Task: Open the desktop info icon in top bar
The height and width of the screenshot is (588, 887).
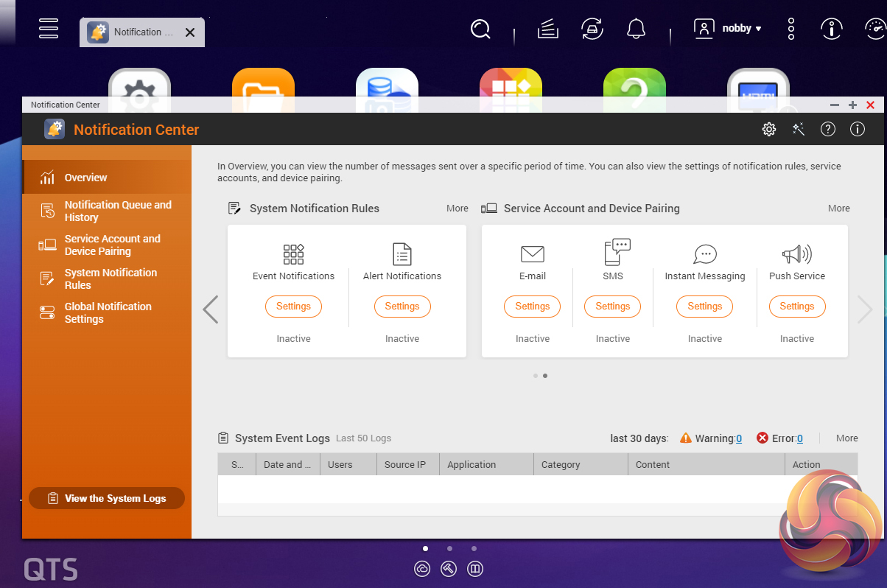Action: [832, 29]
